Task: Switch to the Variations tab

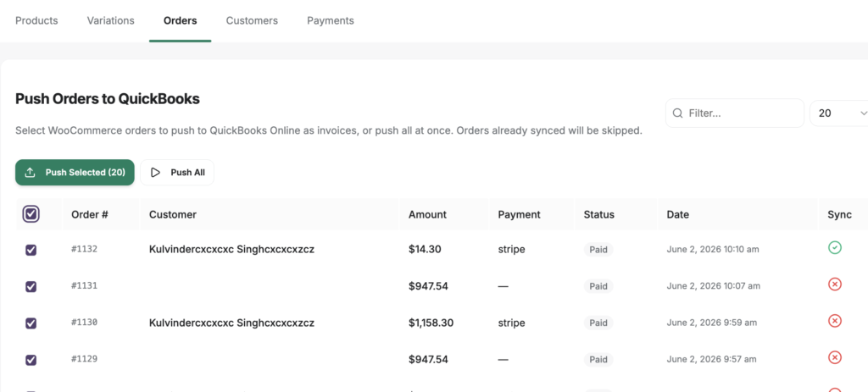Action: pyautogui.click(x=111, y=20)
